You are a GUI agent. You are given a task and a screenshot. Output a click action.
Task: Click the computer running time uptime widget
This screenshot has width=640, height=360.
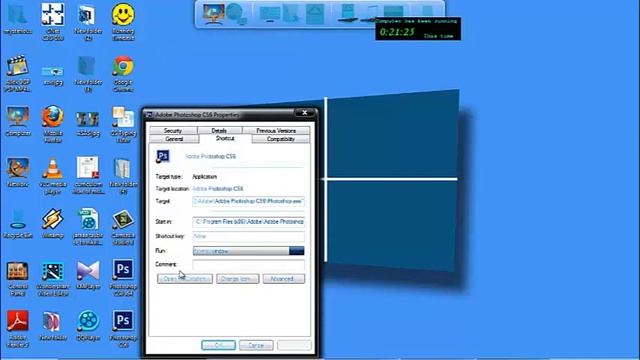tap(418, 29)
